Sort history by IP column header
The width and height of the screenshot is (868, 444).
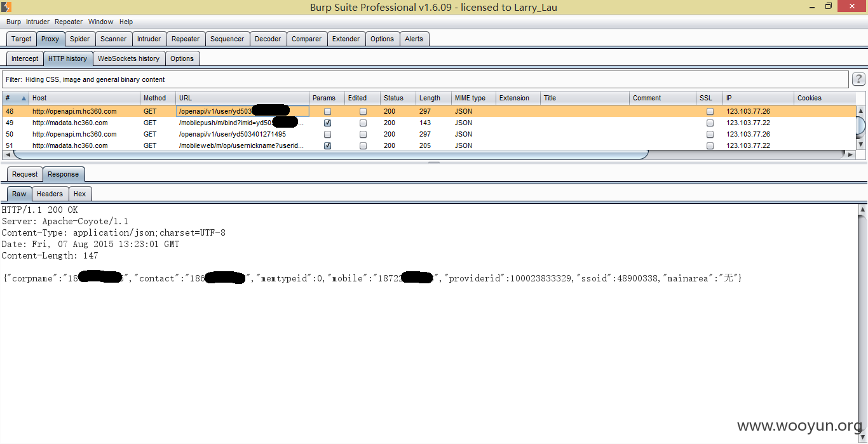[759, 98]
